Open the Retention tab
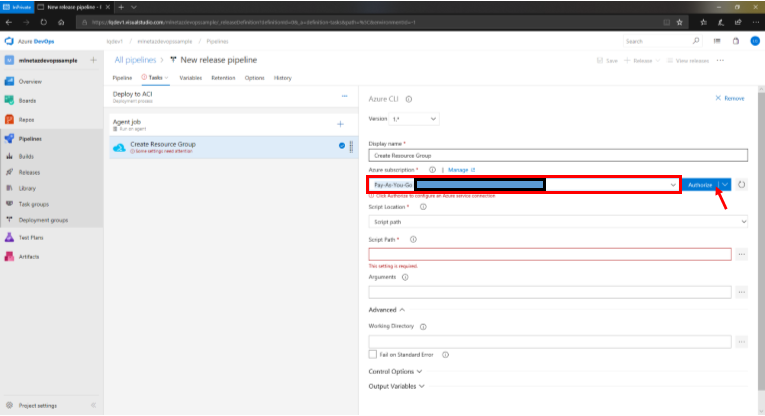This screenshot has height=416, width=765. (223, 77)
